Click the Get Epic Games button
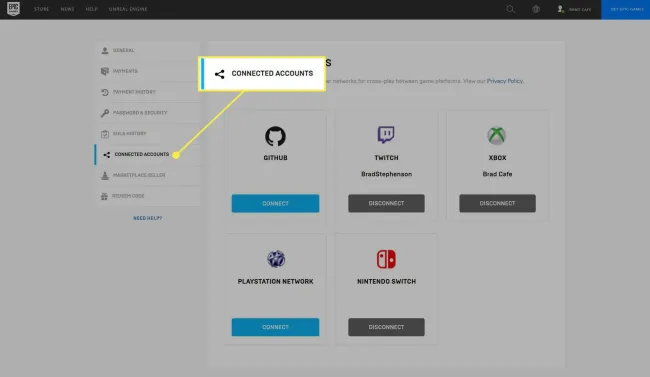 click(x=626, y=10)
